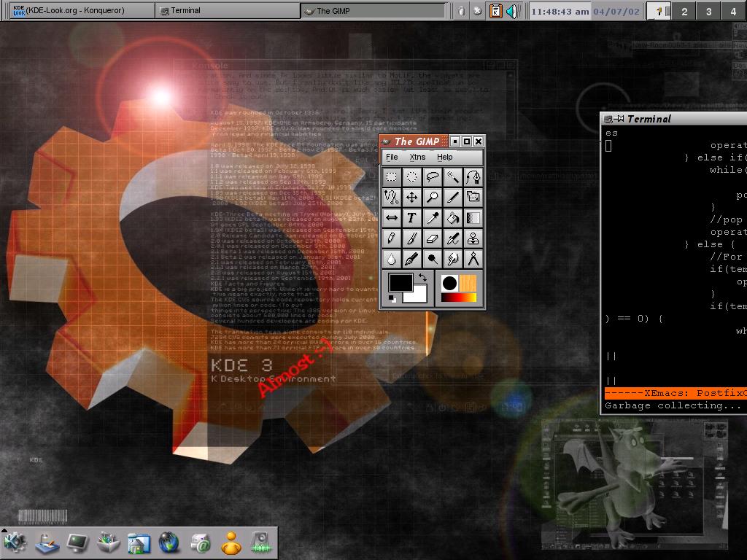Pick the Free Select lasso tool

[432, 177]
